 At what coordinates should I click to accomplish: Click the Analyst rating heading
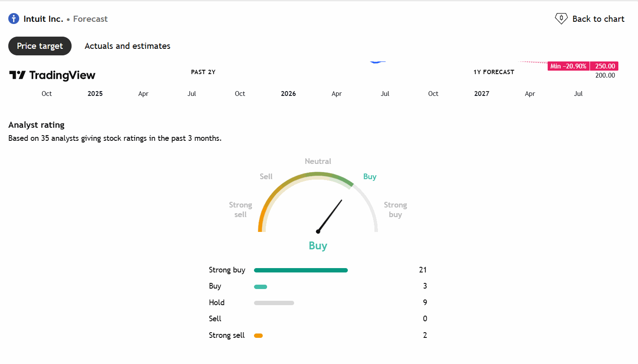point(36,125)
